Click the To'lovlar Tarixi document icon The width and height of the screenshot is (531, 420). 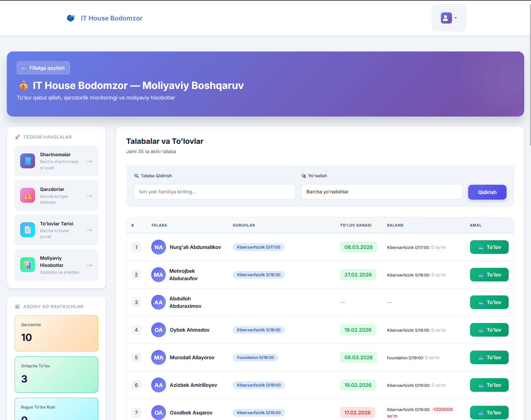(x=28, y=230)
